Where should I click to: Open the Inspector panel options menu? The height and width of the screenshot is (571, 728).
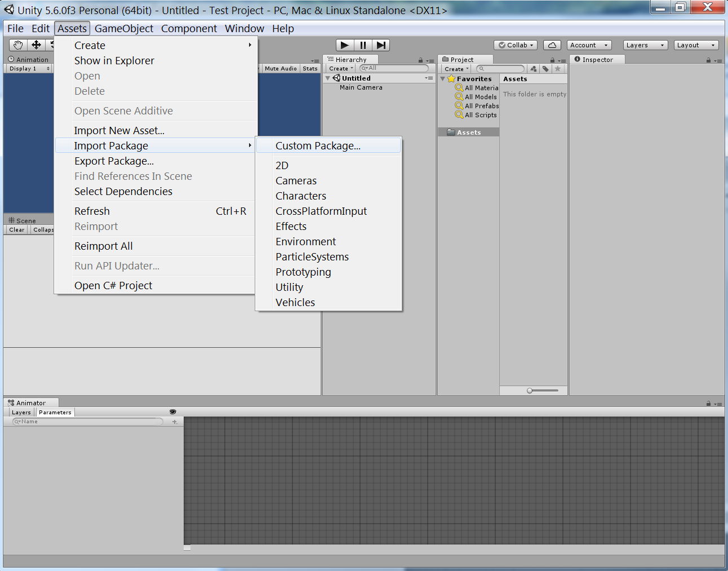(718, 60)
